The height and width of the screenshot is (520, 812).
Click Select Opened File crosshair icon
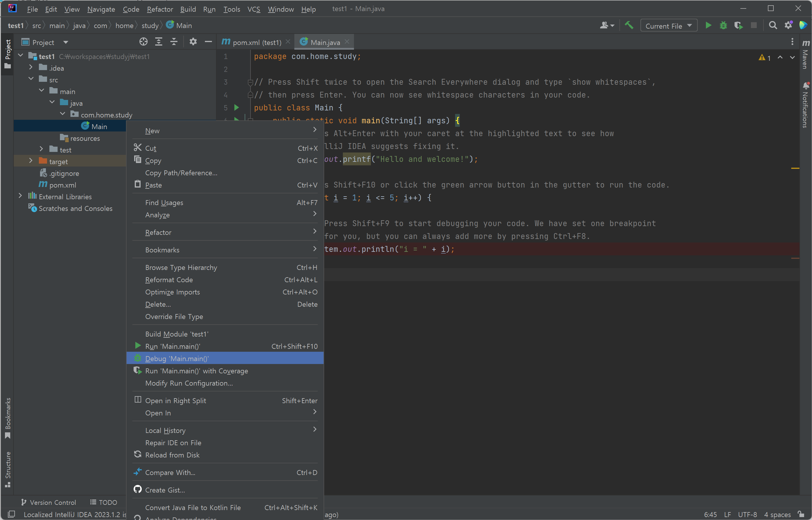pos(144,42)
